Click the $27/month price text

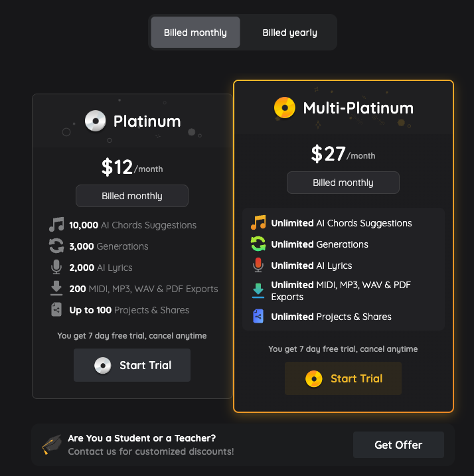(x=343, y=154)
